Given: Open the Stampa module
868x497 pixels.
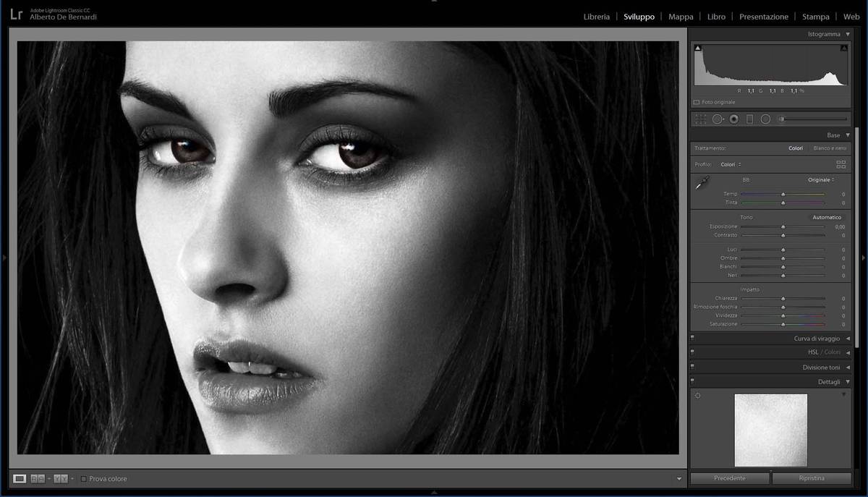Looking at the screenshot, I should coord(815,17).
